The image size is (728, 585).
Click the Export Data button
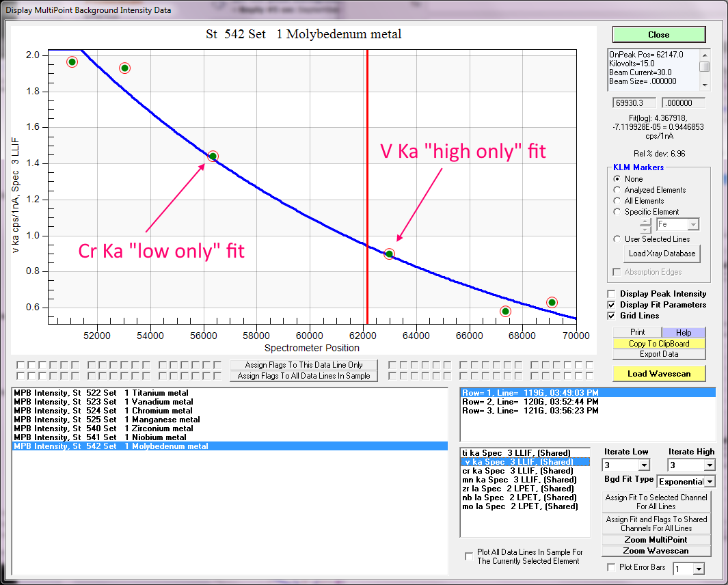pyautogui.click(x=658, y=354)
